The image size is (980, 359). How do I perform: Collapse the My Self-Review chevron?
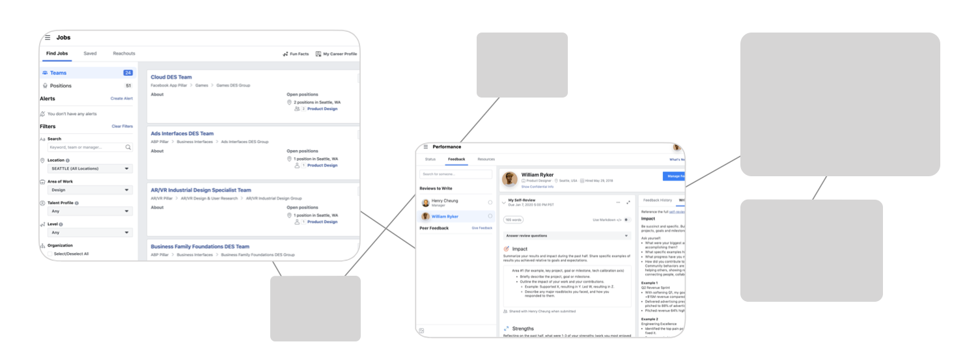[503, 202]
